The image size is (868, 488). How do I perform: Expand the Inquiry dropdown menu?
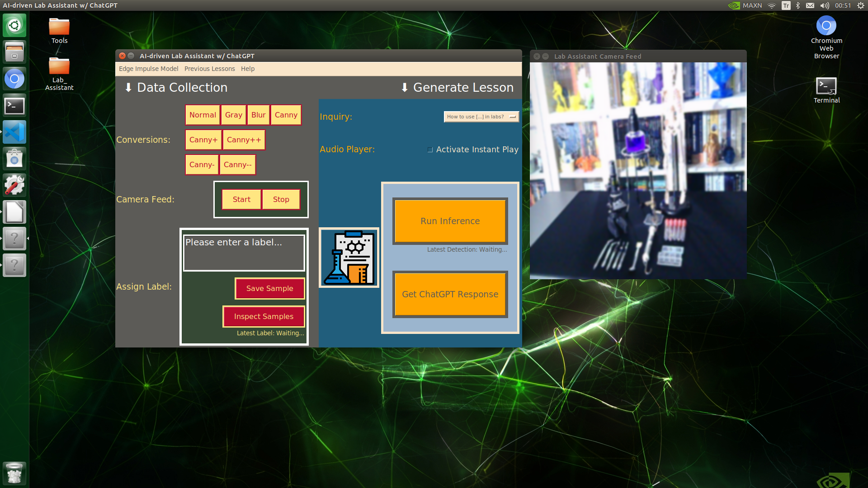point(481,117)
